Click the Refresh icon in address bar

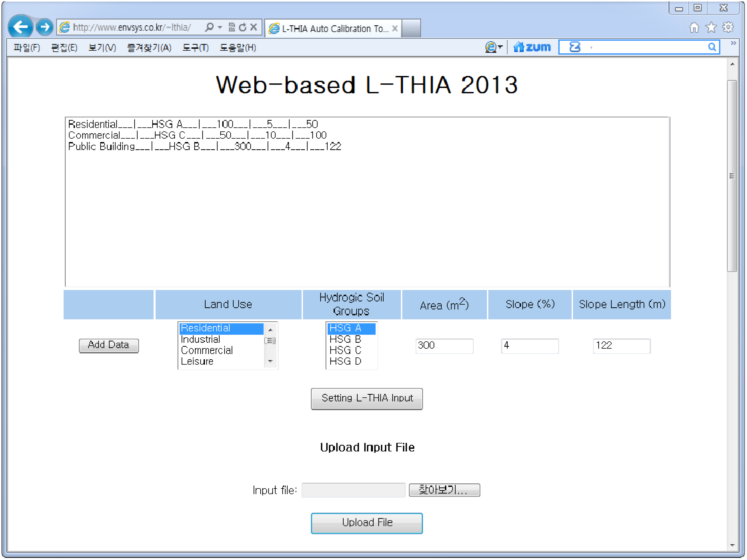tap(242, 27)
